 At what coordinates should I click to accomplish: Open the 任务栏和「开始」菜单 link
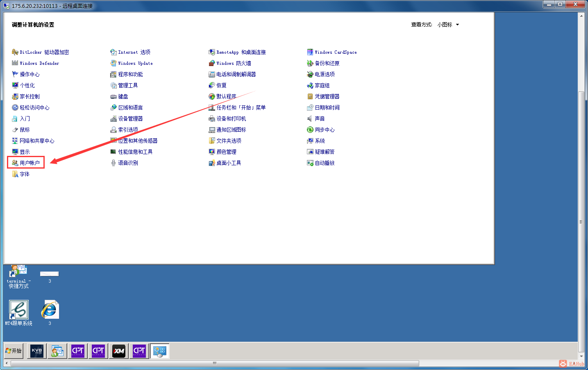tap(241, 107)
